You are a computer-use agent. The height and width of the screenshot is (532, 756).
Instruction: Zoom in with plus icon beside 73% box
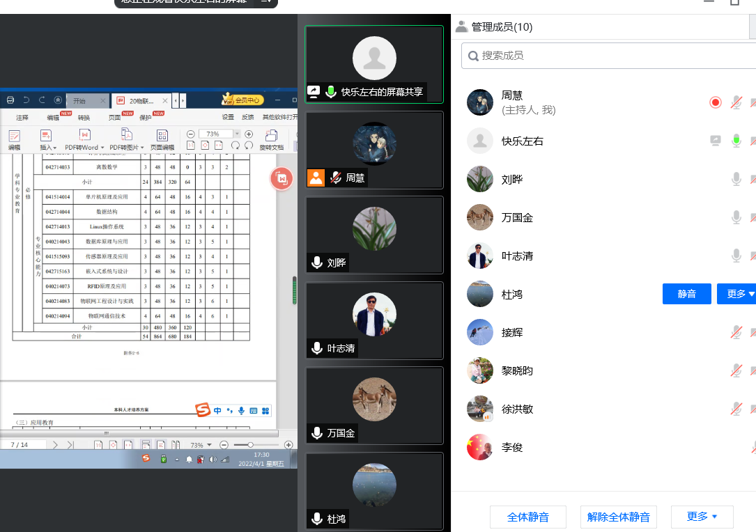249,134
